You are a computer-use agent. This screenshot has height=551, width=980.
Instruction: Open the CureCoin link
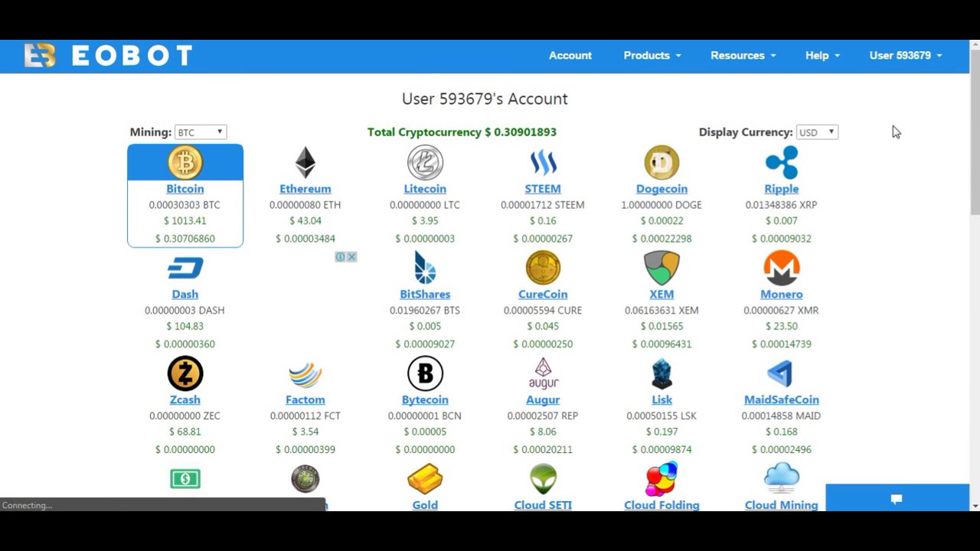click(x=543, y=294)
